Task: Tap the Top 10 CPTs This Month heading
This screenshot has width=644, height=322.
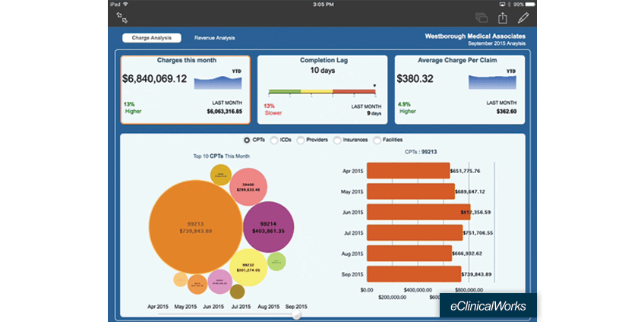Action: coord(222,156)
